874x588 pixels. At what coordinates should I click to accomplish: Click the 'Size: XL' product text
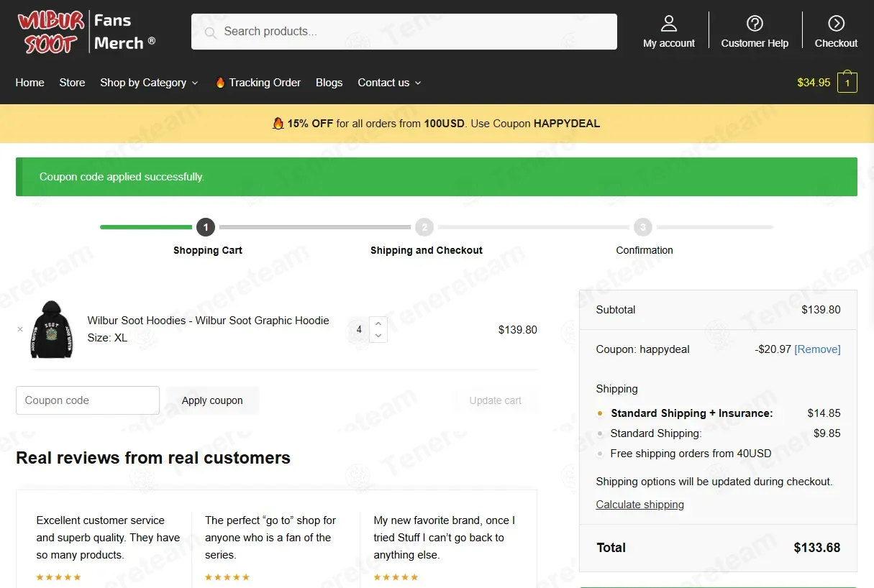coord(107,338)
